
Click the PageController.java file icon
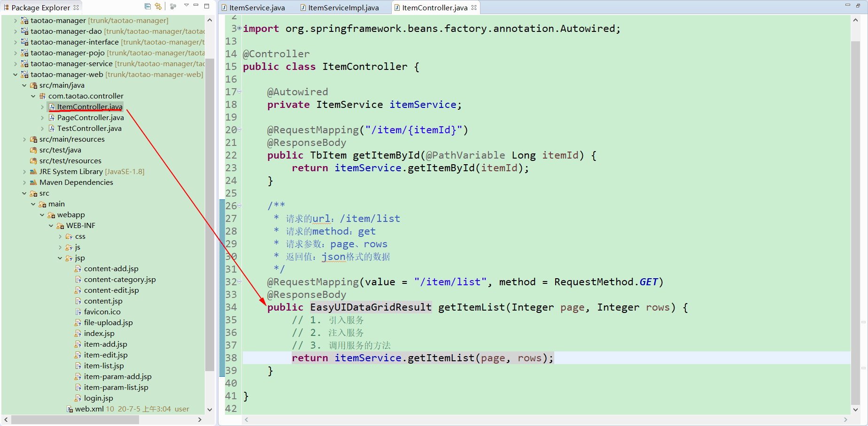pos(52,118)
